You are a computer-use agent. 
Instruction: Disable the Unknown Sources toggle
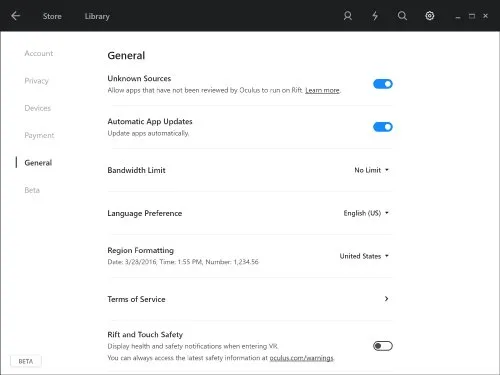383,84
